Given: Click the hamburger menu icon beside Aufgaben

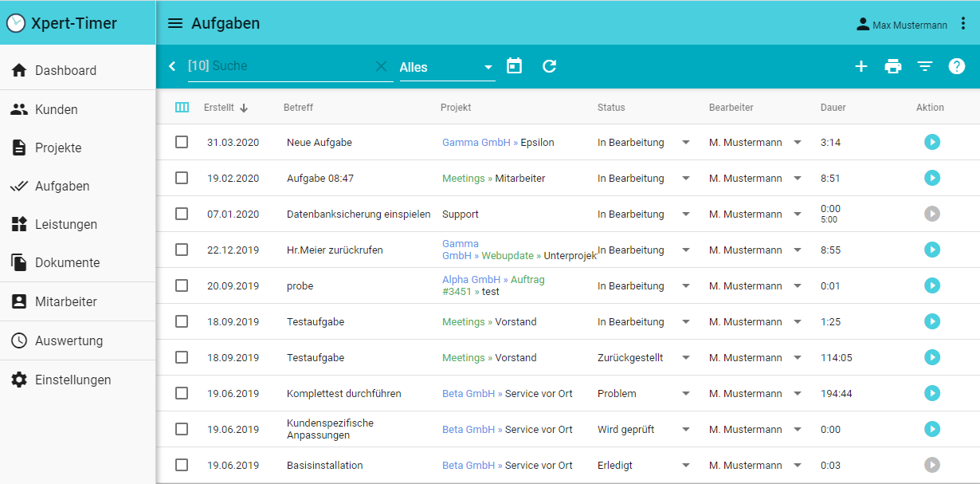Looking at the screenshot, I should click(x=175, y=23).
